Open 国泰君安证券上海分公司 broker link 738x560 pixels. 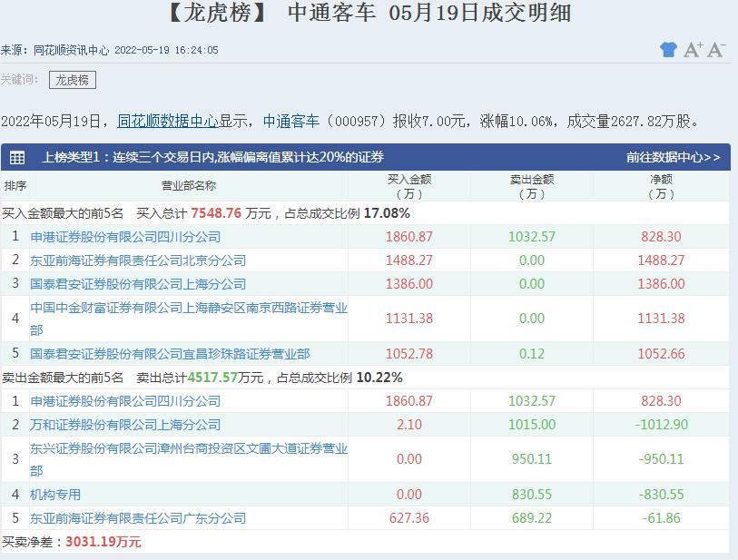138,284
